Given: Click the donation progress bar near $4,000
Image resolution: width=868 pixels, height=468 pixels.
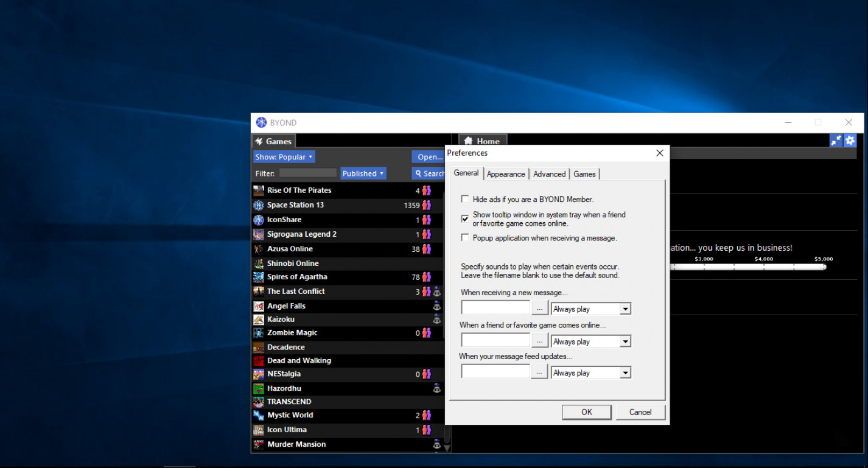Looking at the screenshot, I should pyautogui.click(x=764, y=267).
